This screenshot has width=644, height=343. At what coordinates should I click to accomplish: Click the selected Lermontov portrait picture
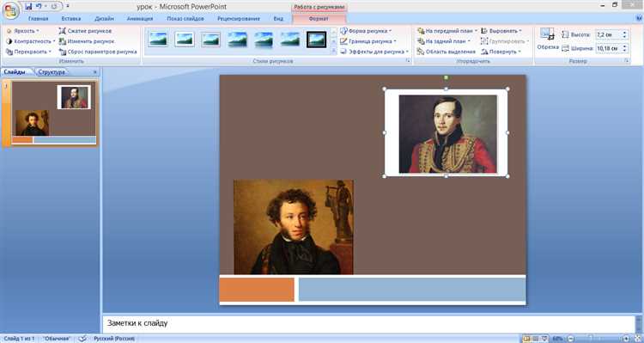pyautogui.click(x=447, y=133)
